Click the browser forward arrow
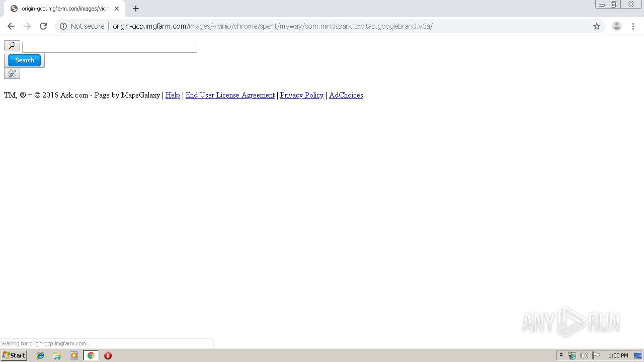 pos(27,26)
